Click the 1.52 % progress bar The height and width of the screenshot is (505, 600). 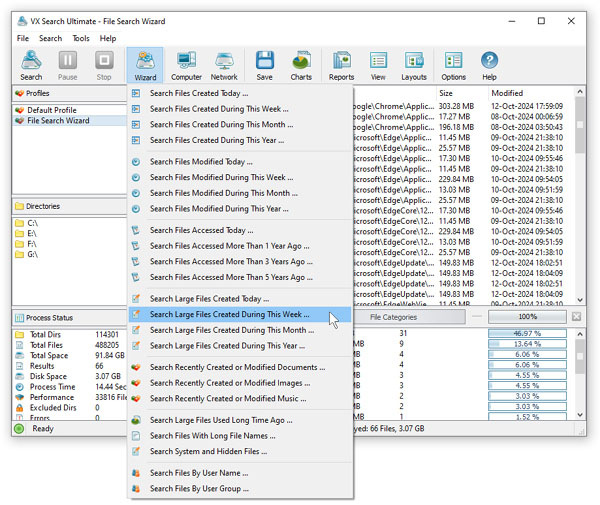[527, 417]
